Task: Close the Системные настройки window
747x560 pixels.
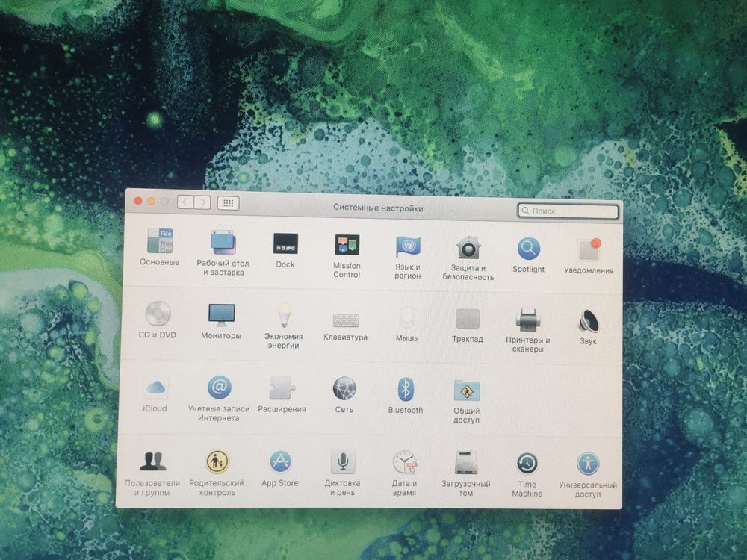Action: 138,201
